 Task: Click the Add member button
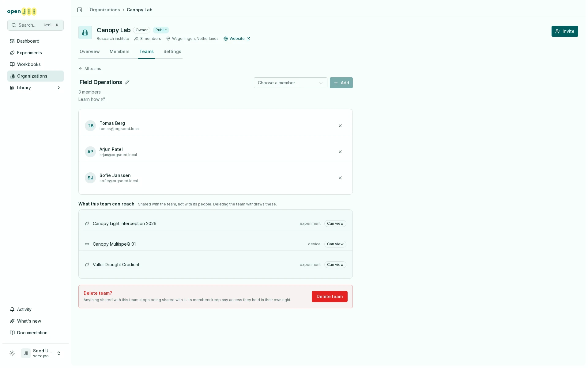(341, 83)
